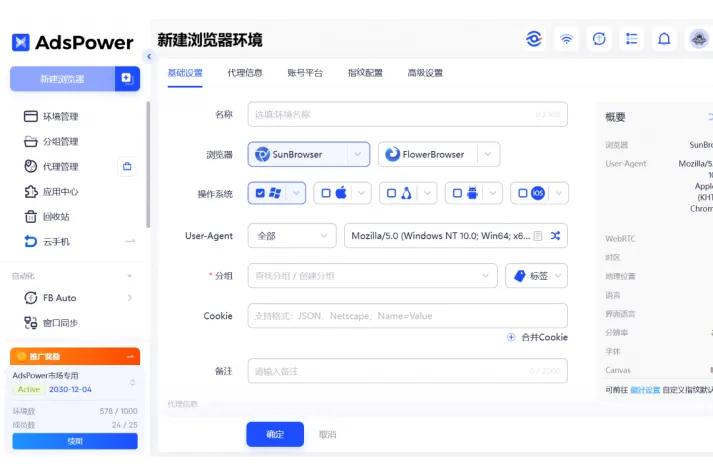
Task: Open the Linux version dropdown arrow
Action: pos(427,193)
